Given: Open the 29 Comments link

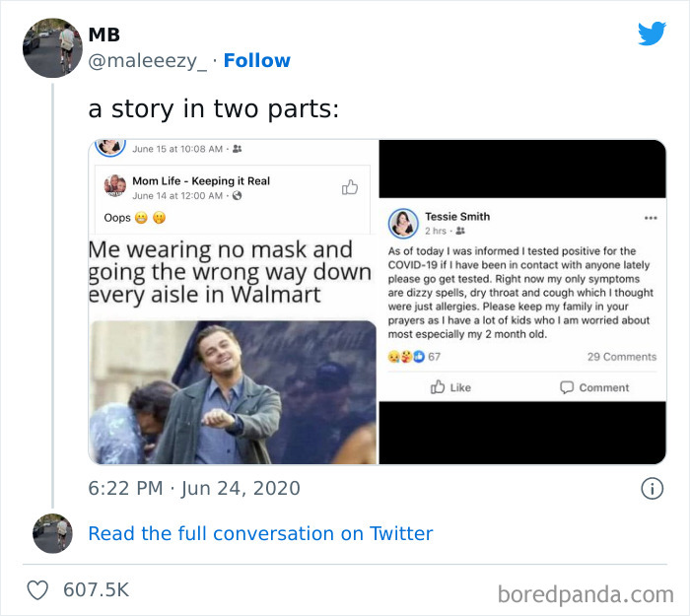Looking at the screenshot, I should click(621, 356).
